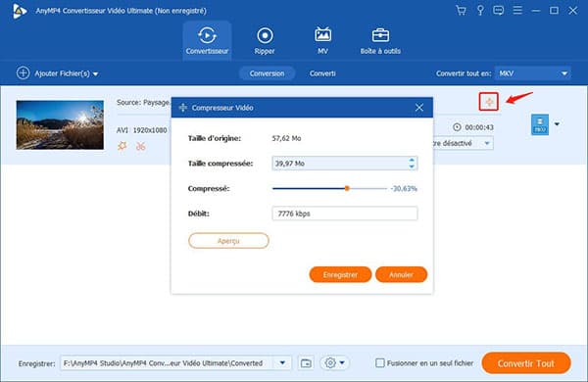Expand the settings gear dropdown arrow
Screen dimensions: 588x382
pyautogui.click(x=342, y=362)
